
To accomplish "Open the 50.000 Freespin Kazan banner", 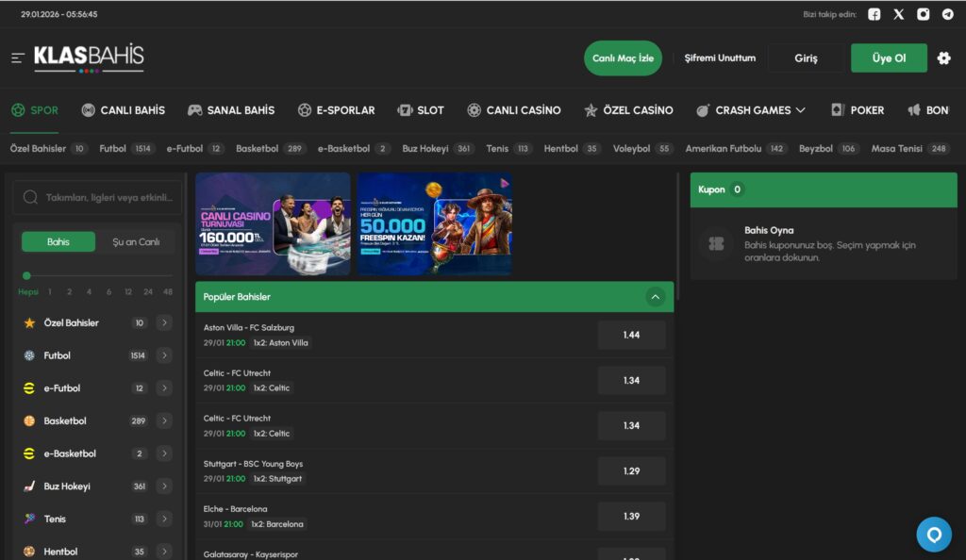I will point(434,224).
